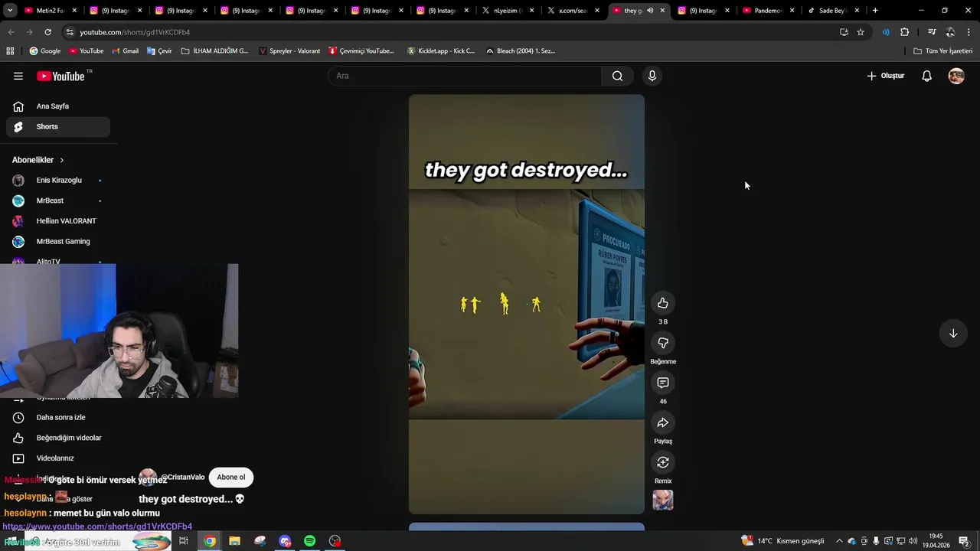Pause the short video player
This screenshot has height=551, width=980.
point(527,305)
